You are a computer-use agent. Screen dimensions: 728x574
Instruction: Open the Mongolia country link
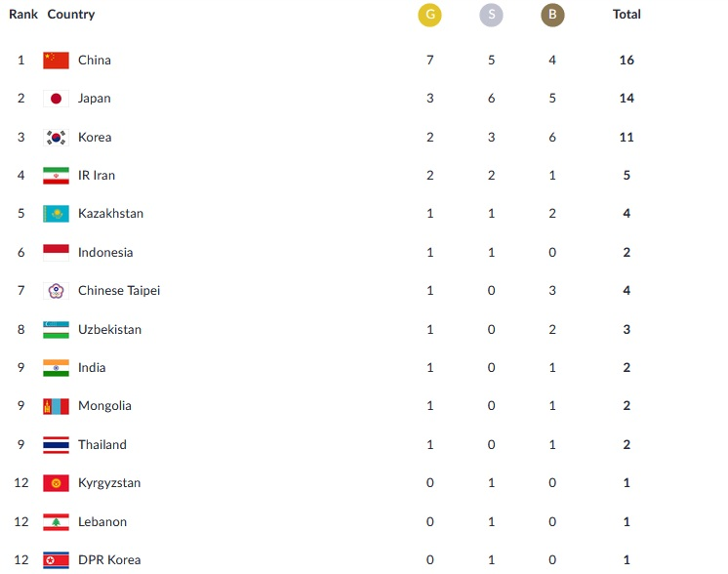coord(104,406)
